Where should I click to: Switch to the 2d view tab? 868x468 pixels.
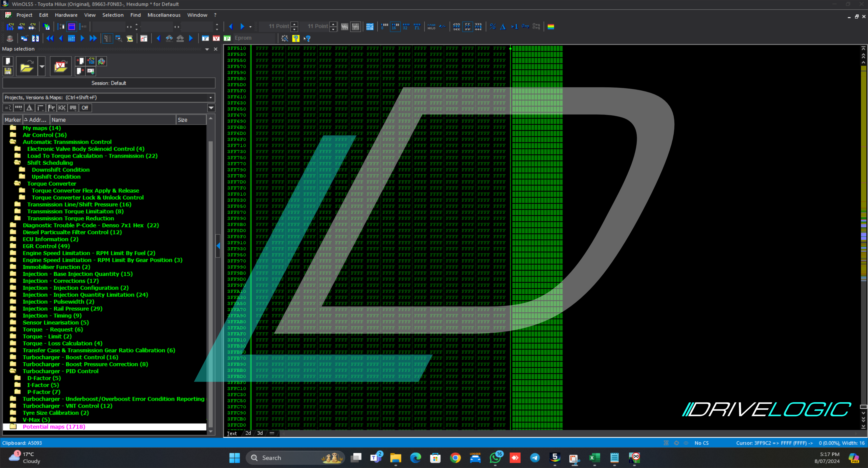248,433
